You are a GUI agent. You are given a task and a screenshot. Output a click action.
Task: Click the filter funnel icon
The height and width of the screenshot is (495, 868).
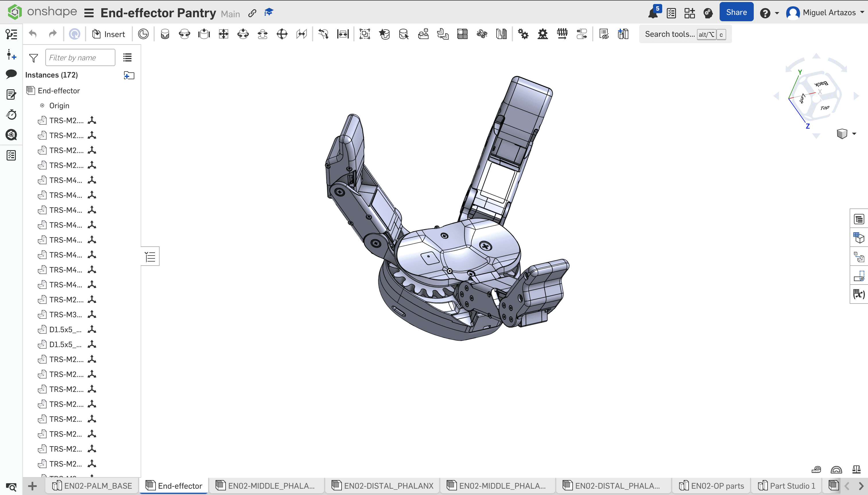pos(33,58)
